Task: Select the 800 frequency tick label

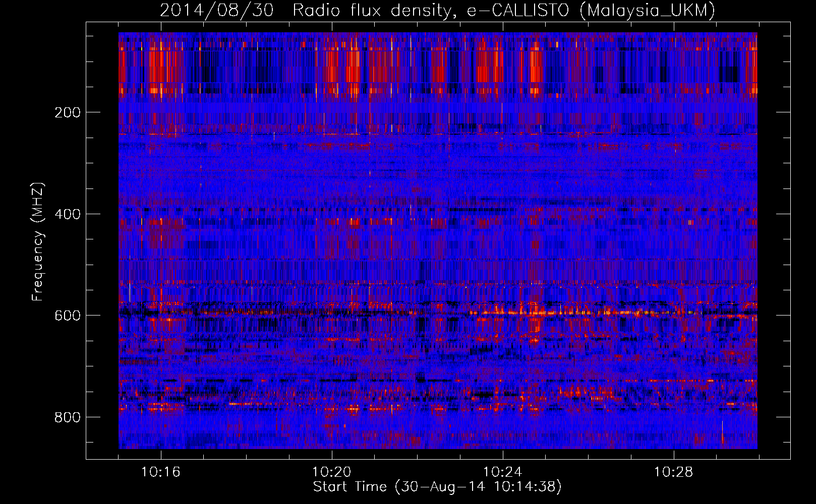Action: tap(68, 417)
